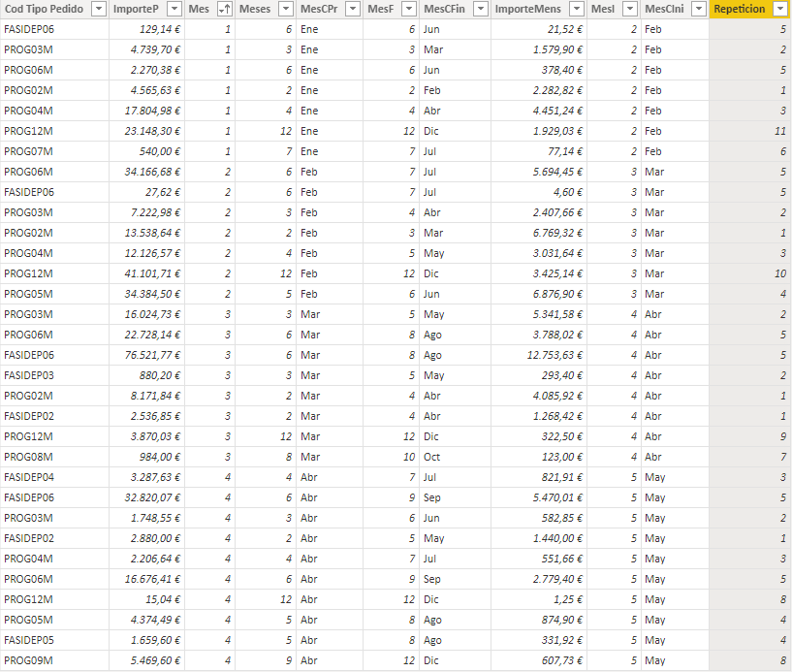The image size is (792, 672).
Task: Click ImporteMens value 1.579,90 €
Action: click(x=539, y=49)
